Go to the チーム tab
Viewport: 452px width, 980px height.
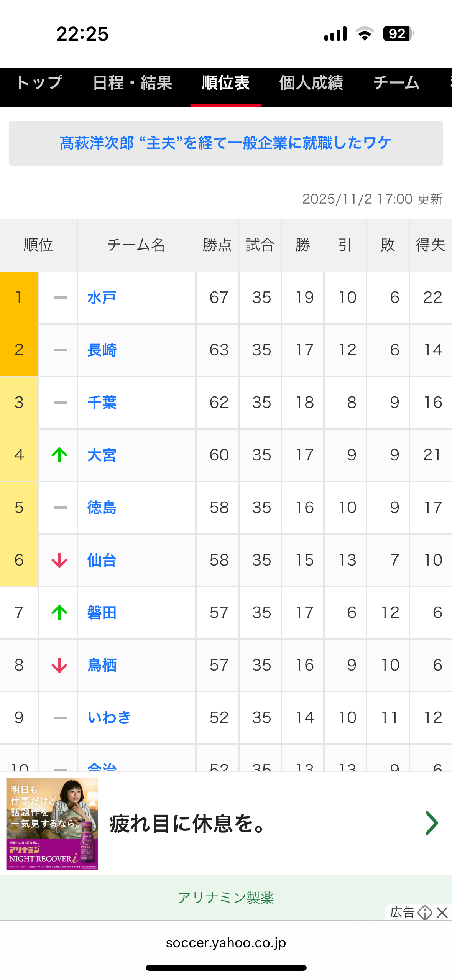[x=396, y=83]
